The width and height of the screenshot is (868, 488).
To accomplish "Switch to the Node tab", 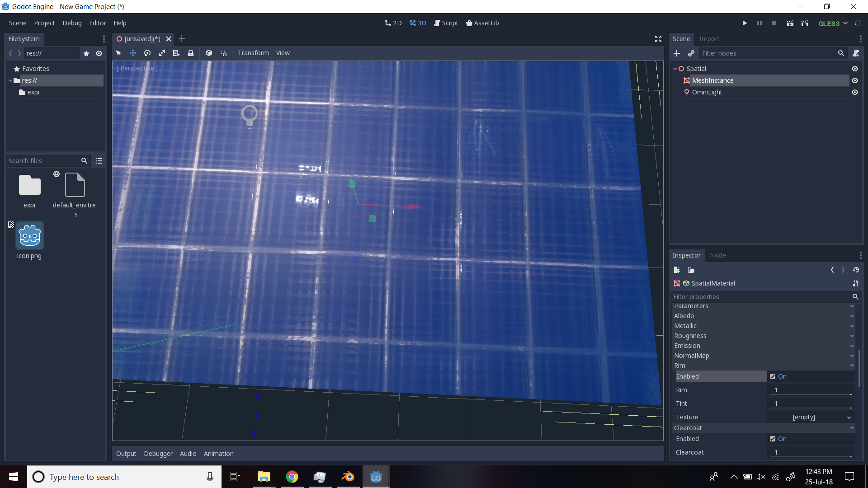I will [x=718, y=255].
